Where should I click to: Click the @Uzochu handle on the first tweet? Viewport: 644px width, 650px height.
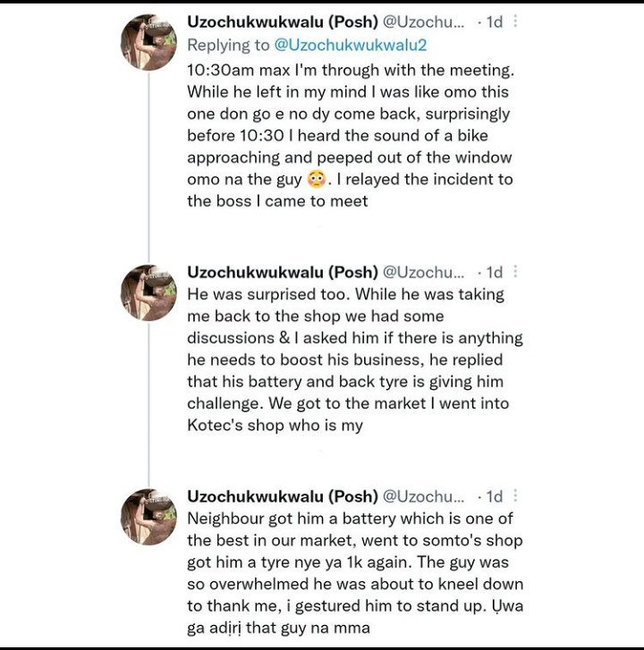click(x=423, y=22)
